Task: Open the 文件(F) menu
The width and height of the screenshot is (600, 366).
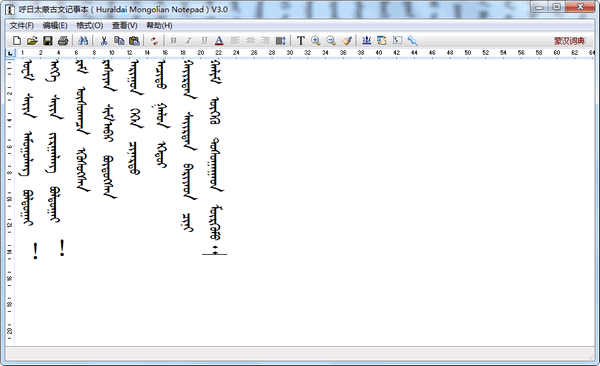Action: coord(21,26)
